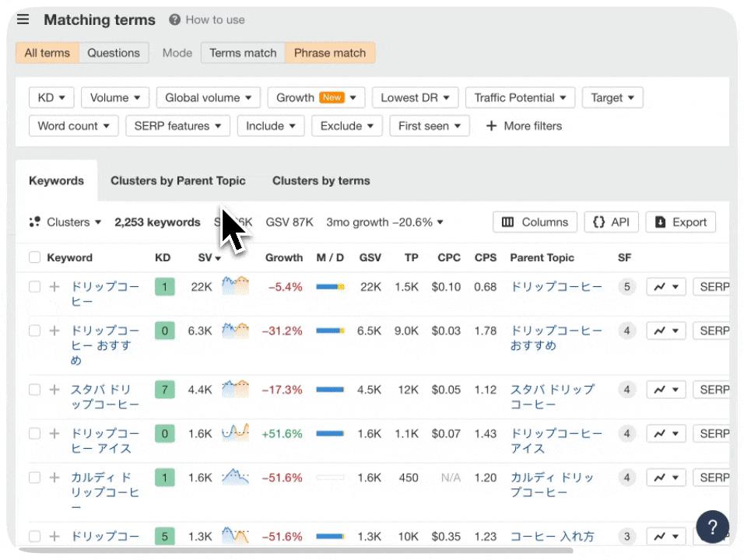Click the plus icon next to More filters

(491, 126)
